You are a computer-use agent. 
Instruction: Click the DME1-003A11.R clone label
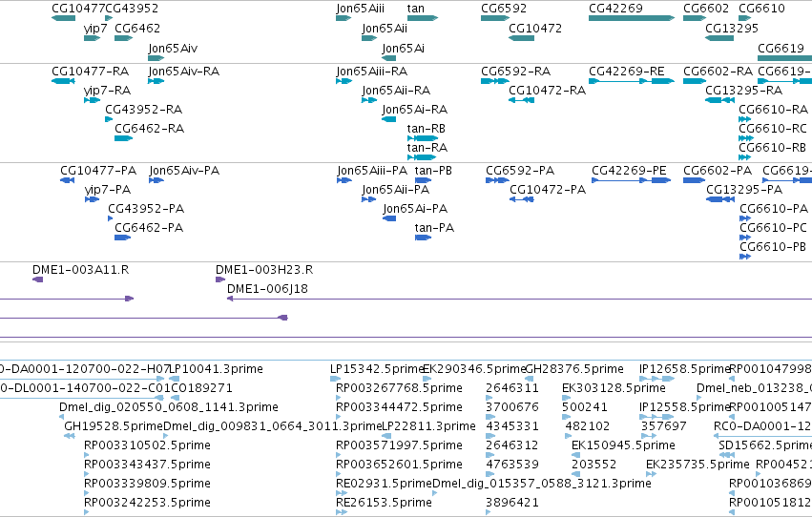point(81,270)
